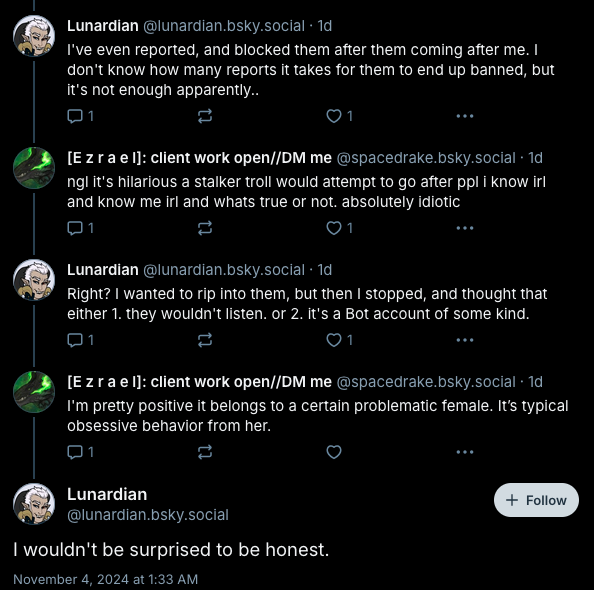
Task: Open more options on "ngl it's hilarious" post
Action: pos(465,228)
